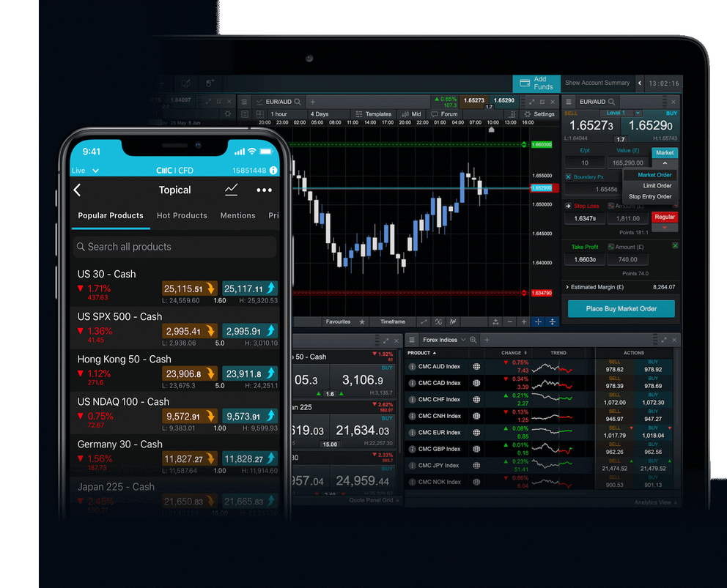This screenshot has width=727, height=588.
Task: Open magnifier search in Forex Indices panel
Action: click(471, 339)
